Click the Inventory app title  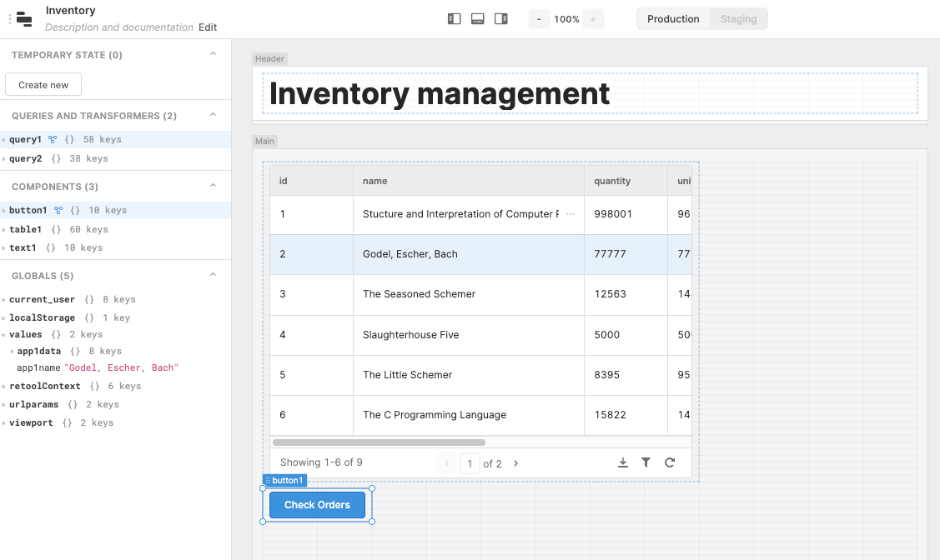click(71, 11)
